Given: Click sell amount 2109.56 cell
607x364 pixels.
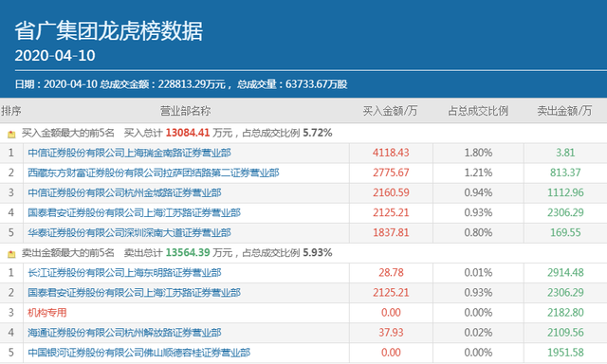Looking at the screenshot, I should [x=565, y=333].
